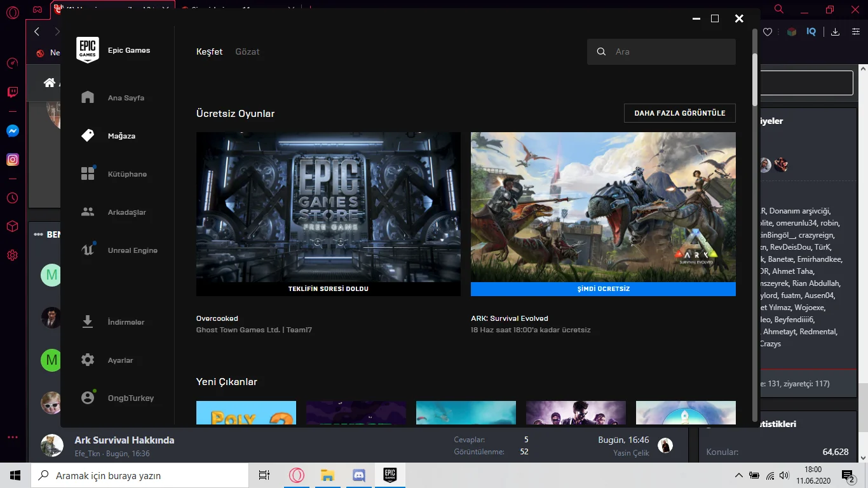This screenshot has height=488, width=868.
Task: Click the Yasin Çelik avatar in forum row
Action: coord(665,445)
